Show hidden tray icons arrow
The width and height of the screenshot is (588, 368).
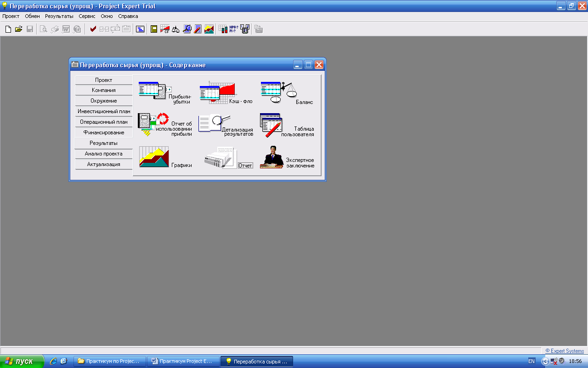coord(545,361)
